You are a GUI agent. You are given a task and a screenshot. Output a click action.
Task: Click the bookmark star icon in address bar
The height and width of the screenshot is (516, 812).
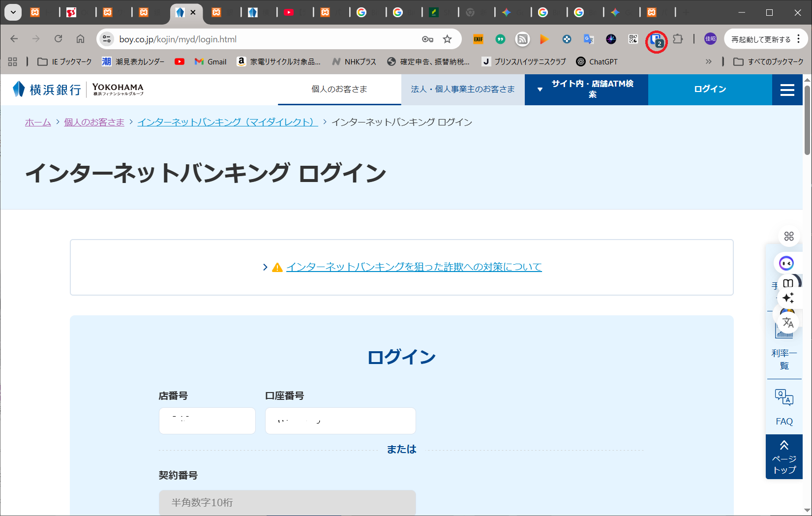(447, 39)
